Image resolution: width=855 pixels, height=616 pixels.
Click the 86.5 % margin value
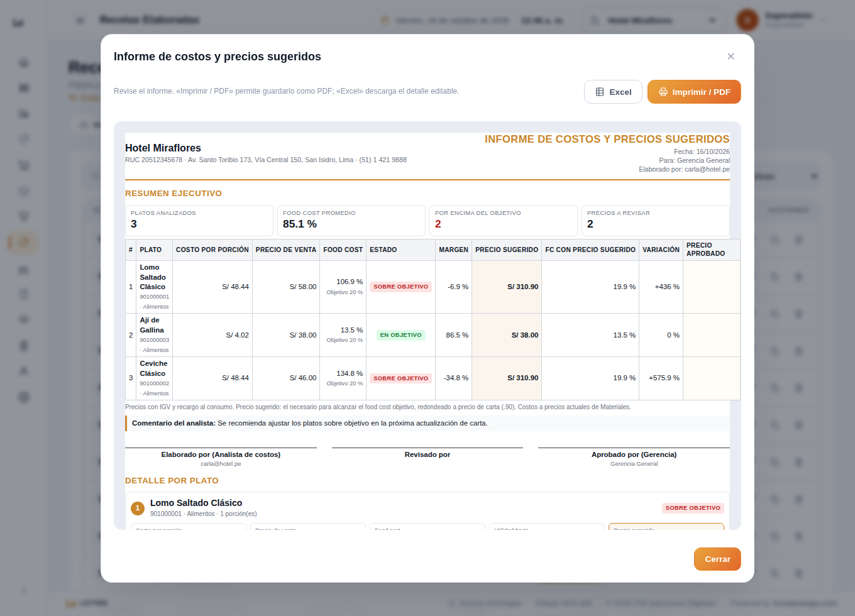[457, 335]
